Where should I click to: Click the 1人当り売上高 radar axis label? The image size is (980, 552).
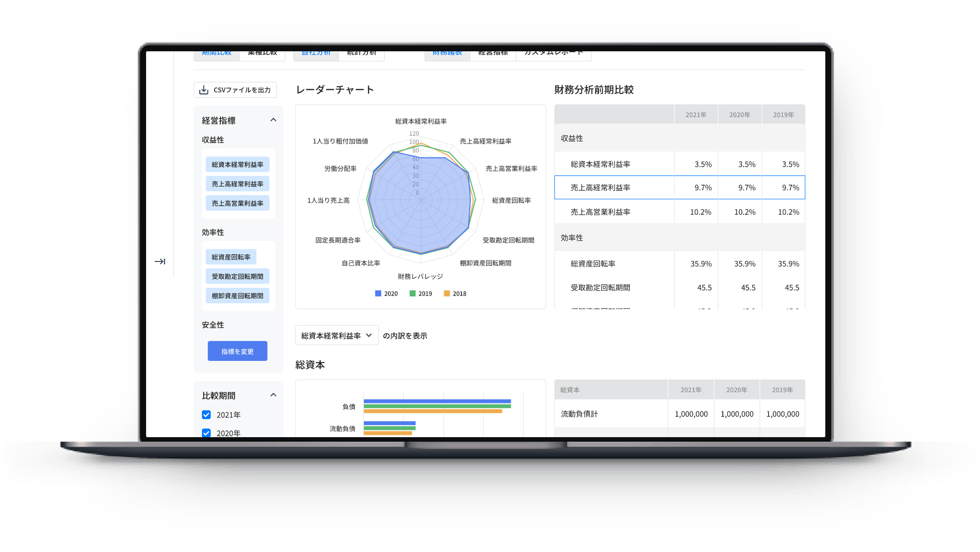328,200
